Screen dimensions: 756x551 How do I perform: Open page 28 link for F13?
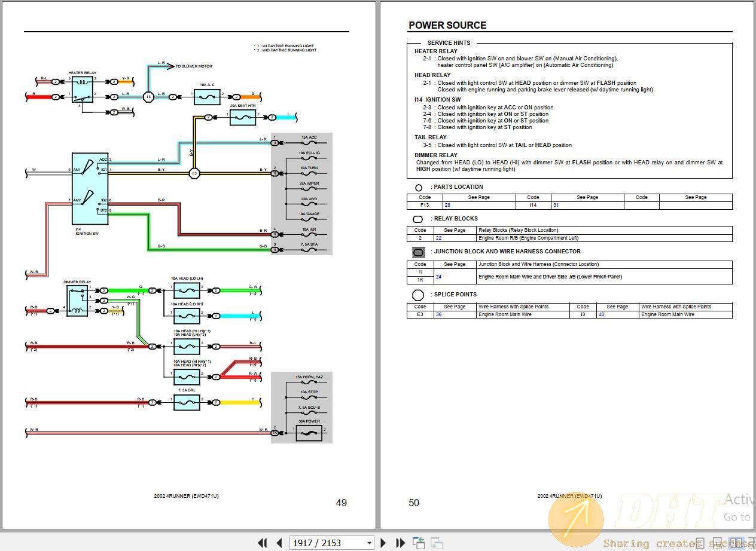(447, 205)
